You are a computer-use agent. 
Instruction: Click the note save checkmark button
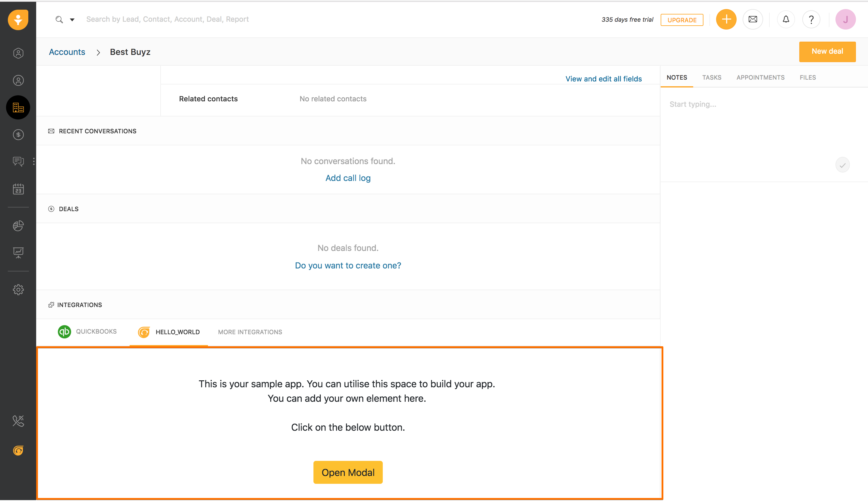[842, 165]
